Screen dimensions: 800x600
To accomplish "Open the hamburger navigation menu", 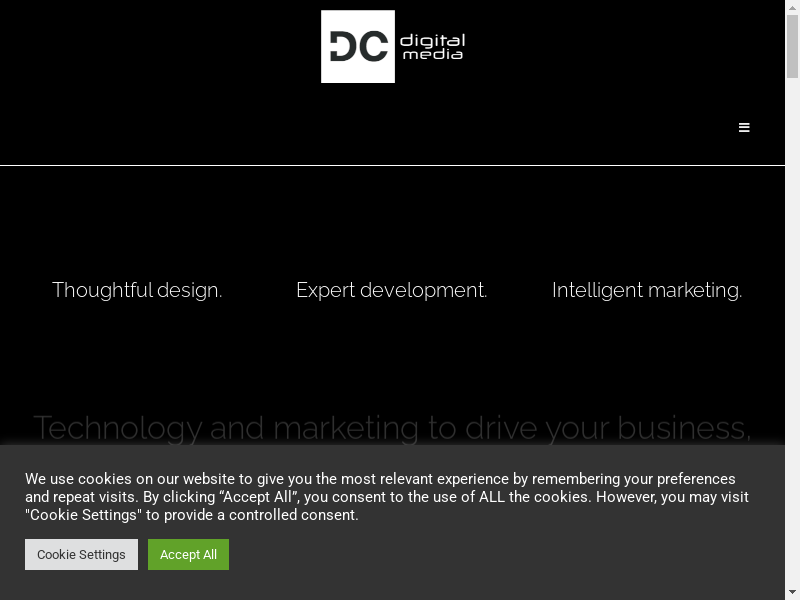I will tap(744, 128).
